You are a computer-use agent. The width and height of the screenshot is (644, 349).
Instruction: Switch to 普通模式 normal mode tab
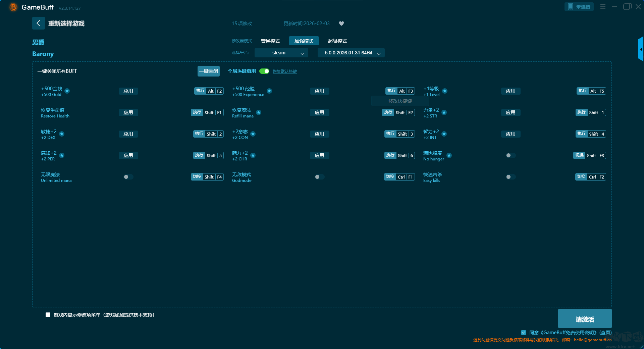(270, 41)
